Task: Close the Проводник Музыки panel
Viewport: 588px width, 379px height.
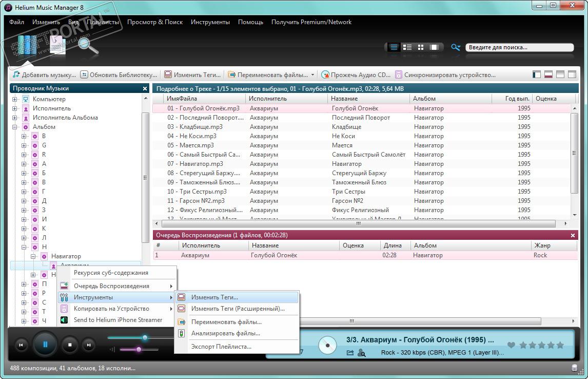Action: 145,88
